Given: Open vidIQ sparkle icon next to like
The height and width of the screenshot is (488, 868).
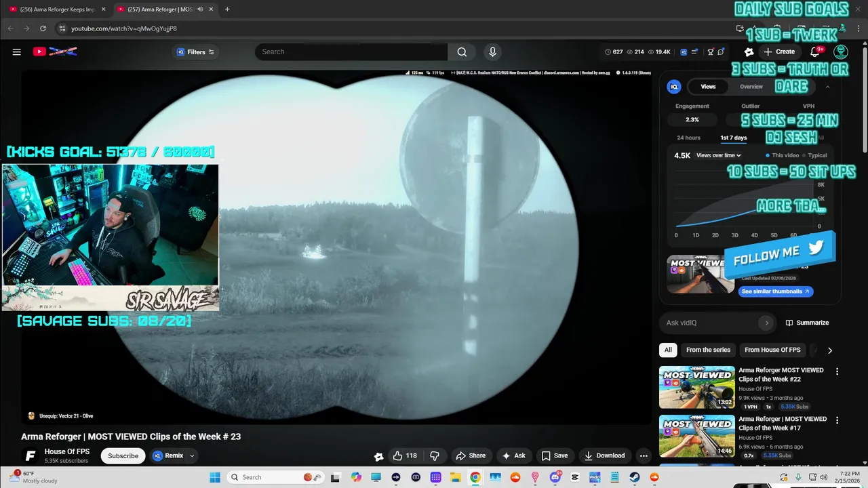Looking at the screenshot, I should tap(378, 456).
